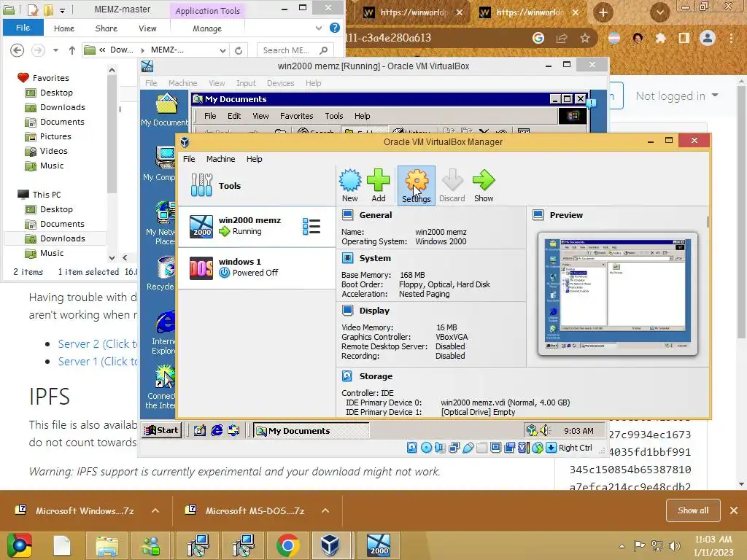The width and height of the screenshot is (747, 560).
Task: Click the guest volume speaker tray icon
Action: click(x=545, y=430)
